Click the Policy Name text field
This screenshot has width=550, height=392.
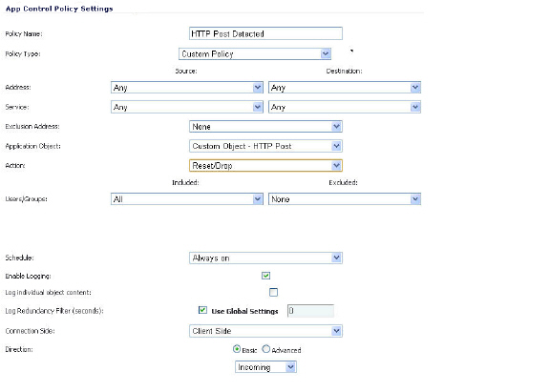(265, 33)
